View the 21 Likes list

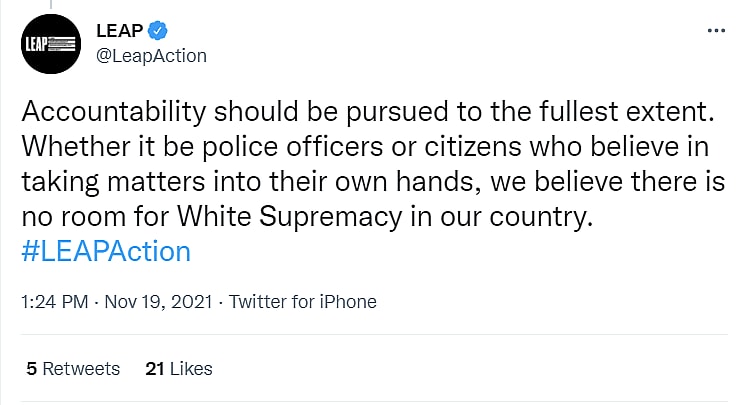[179, 368]
